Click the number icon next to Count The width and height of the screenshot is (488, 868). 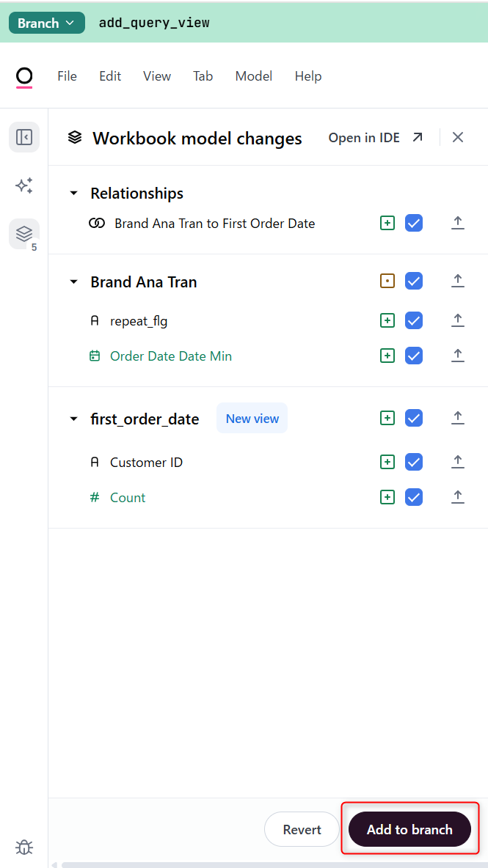[94, 497]
